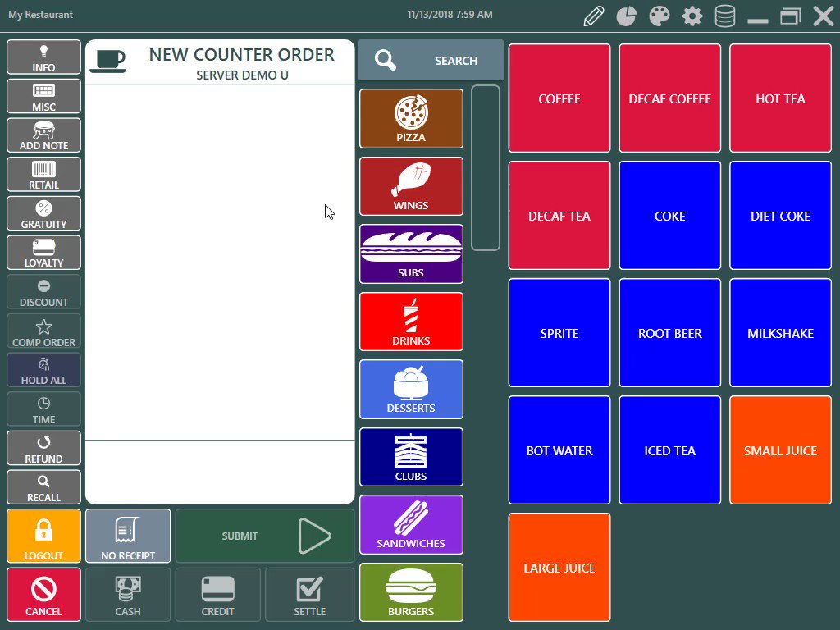Pay with the Credit button
The image size is (840, 630).
tap(218, 596)
